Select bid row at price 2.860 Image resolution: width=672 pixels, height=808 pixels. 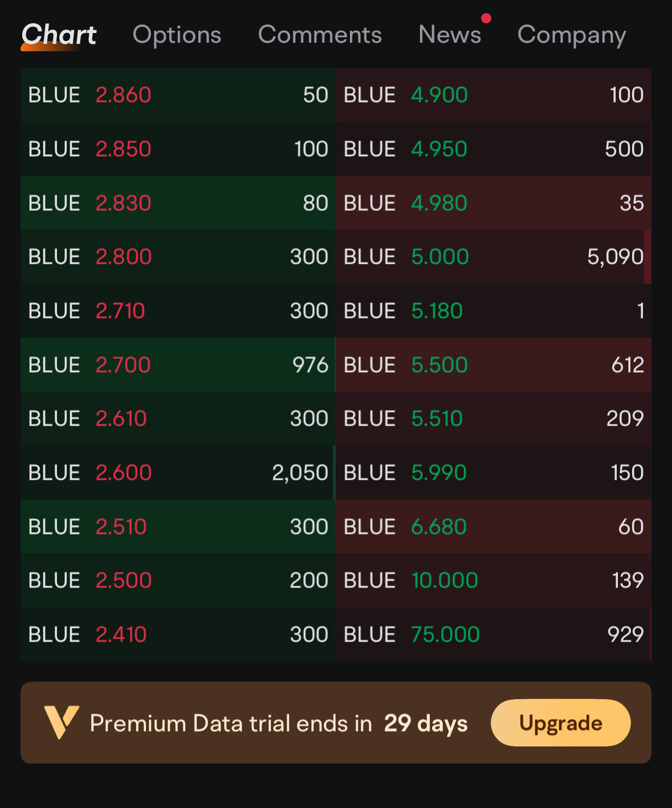coord(178,95)
